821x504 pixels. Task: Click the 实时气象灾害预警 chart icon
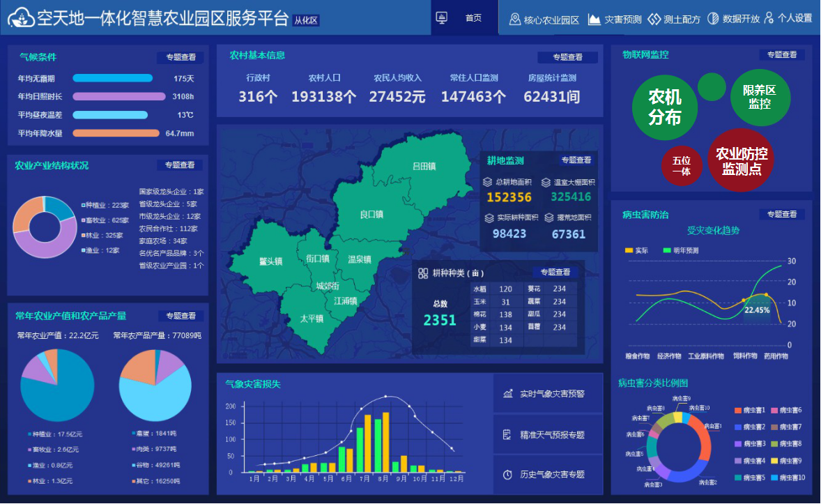507,394
